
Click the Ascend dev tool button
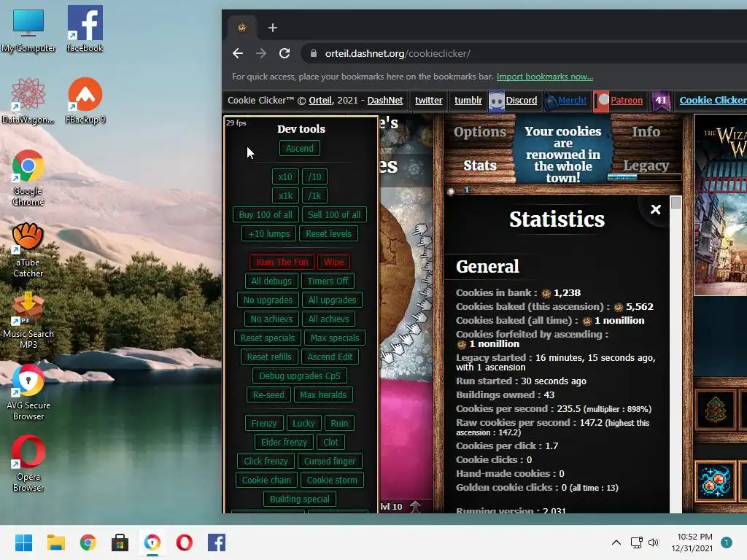299,148
